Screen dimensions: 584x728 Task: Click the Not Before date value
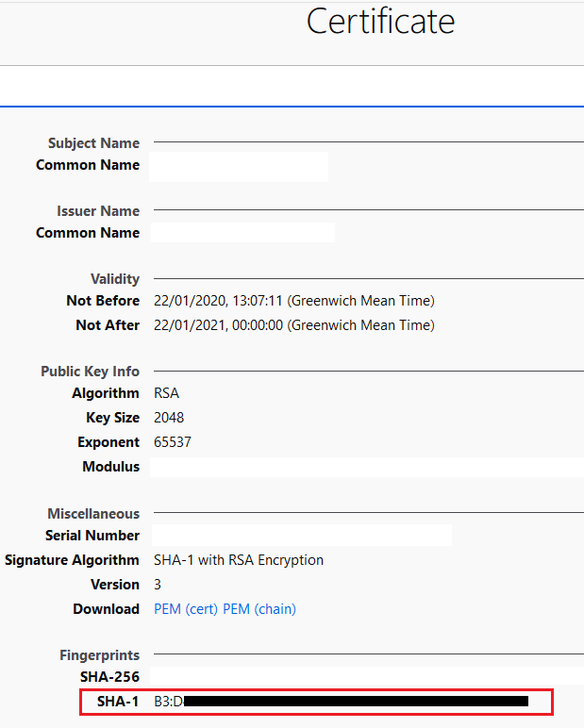[293, 301]
